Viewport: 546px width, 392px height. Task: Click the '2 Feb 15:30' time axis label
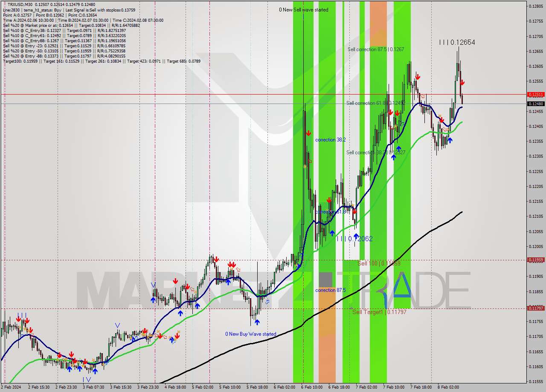pos(38,387)
